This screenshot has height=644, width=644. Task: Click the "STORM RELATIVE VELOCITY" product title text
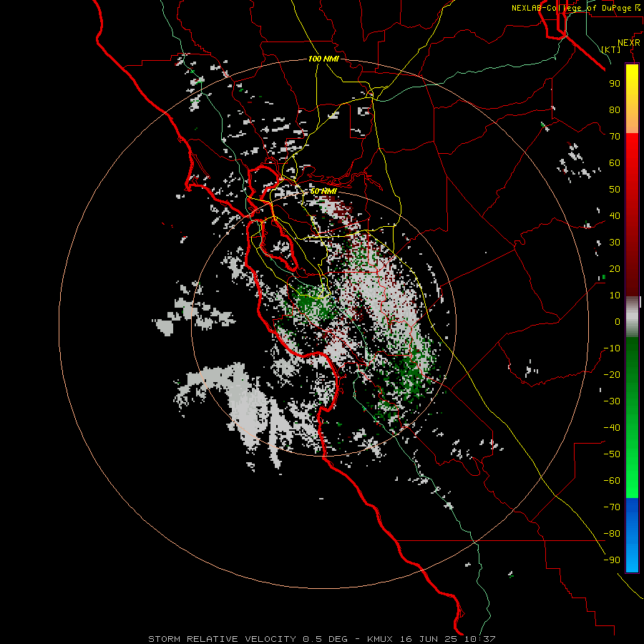(x=223, y=639)
